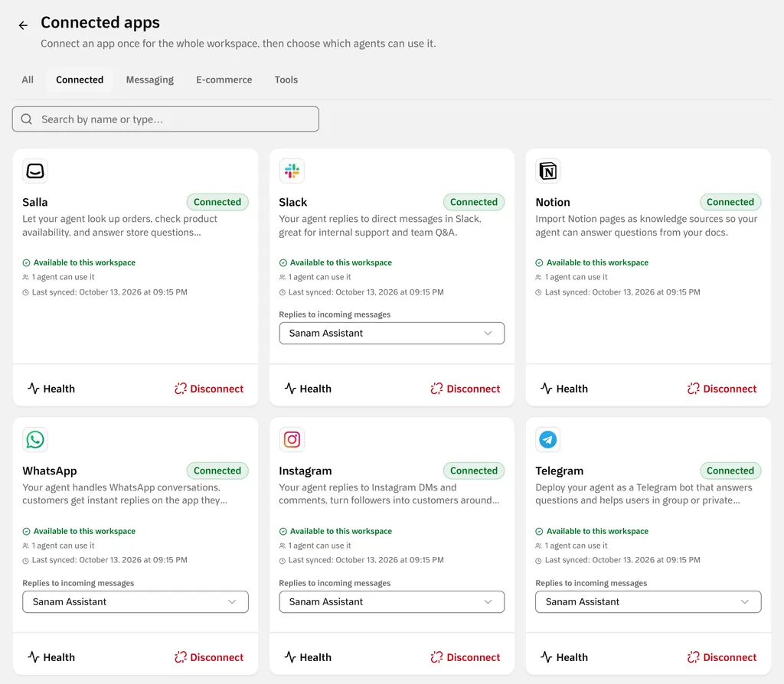The width and height of the screenshot is (784, 684).
Task: Click Salla's Connected status badge
Action: click(217, 202)
